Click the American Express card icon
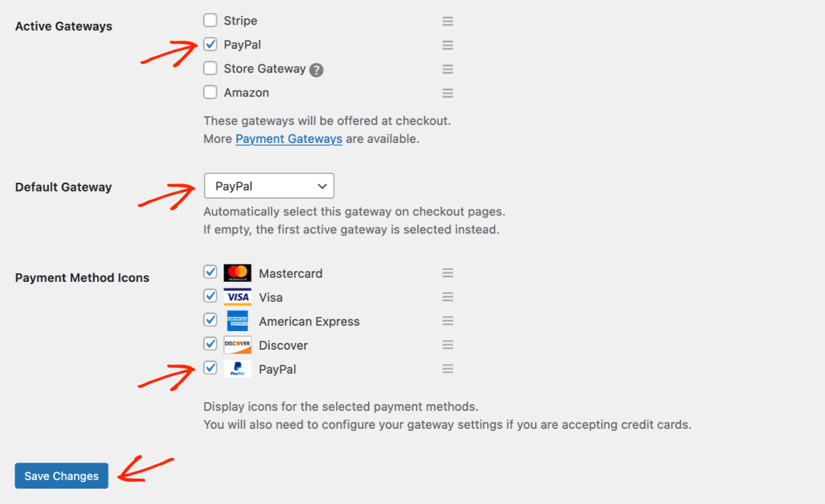The height and width of the screenshot is (504, 825). click(238, 320)
